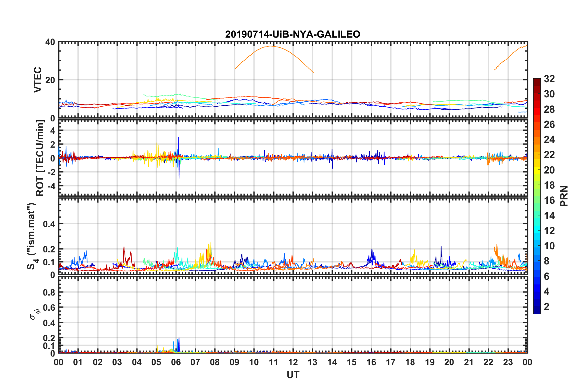The image size is (586, 392).
Task: Click colorbar tick label 2
Action: pyautogui.click(x=547, y=306)
